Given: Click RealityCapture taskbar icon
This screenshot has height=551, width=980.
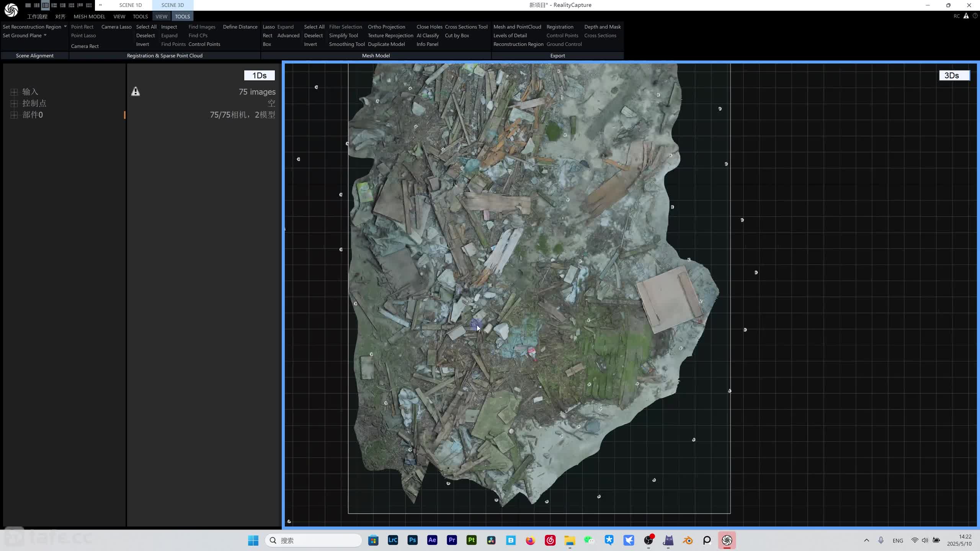Looking at the screenshot, I should tap(727, 540).
